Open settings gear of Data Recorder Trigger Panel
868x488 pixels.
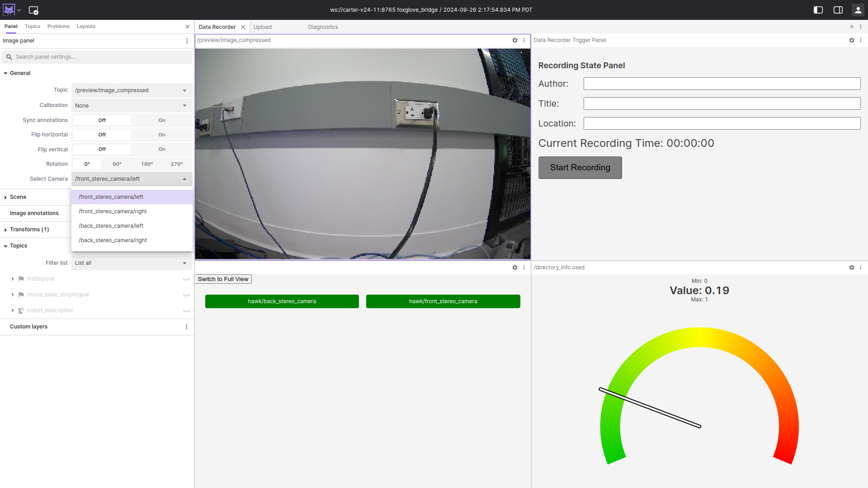pyautogui.click(x=851, y=40)
